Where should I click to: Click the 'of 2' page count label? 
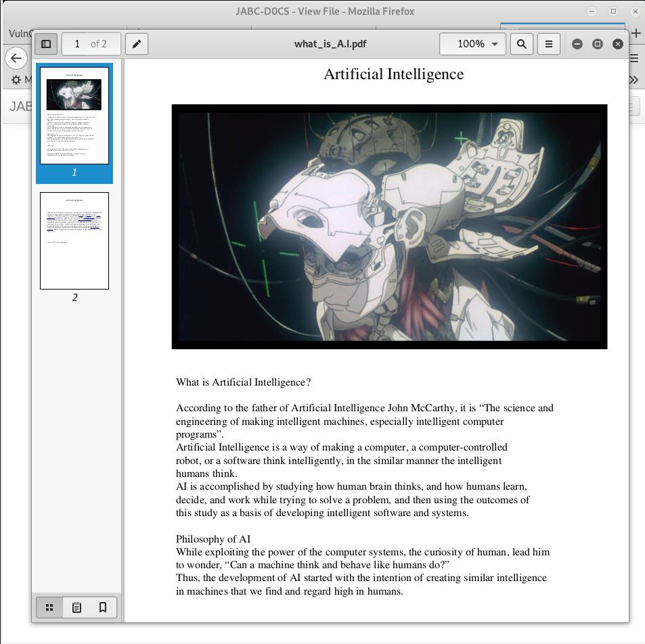click(99, 44)
